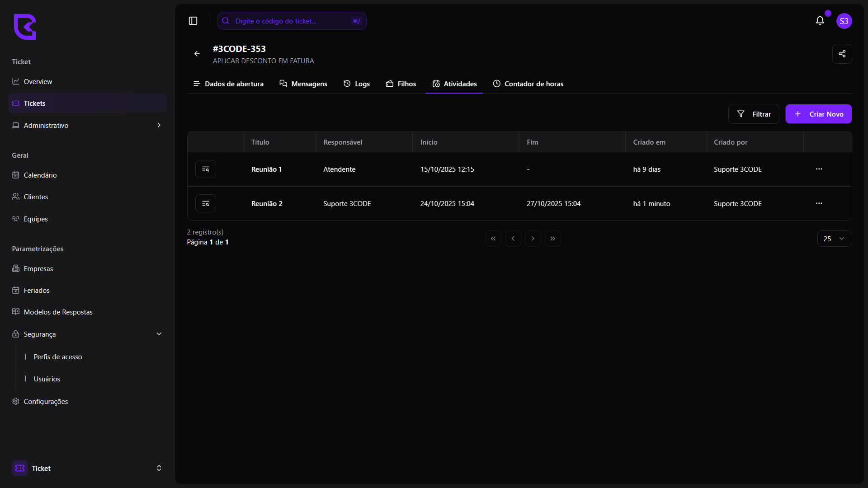Expand the Administrativo menu
This screenshot has width=868, height=488.
(x=88, y=125)
